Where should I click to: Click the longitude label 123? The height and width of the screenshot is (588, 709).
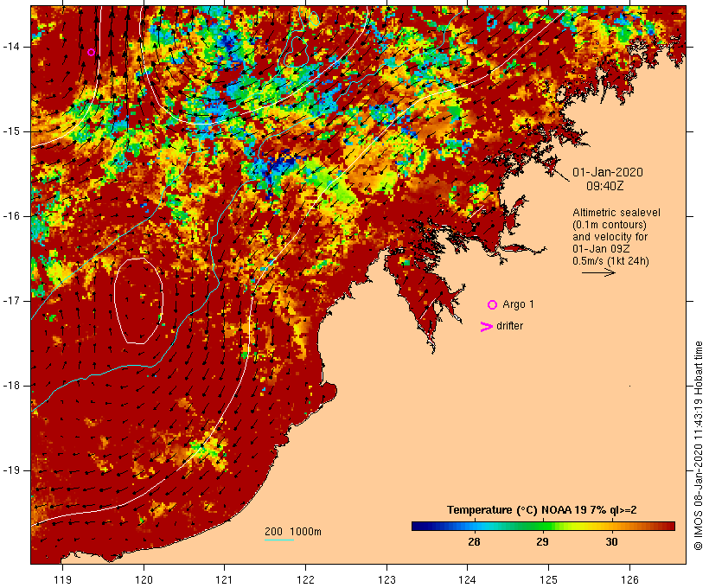point(386,580)
